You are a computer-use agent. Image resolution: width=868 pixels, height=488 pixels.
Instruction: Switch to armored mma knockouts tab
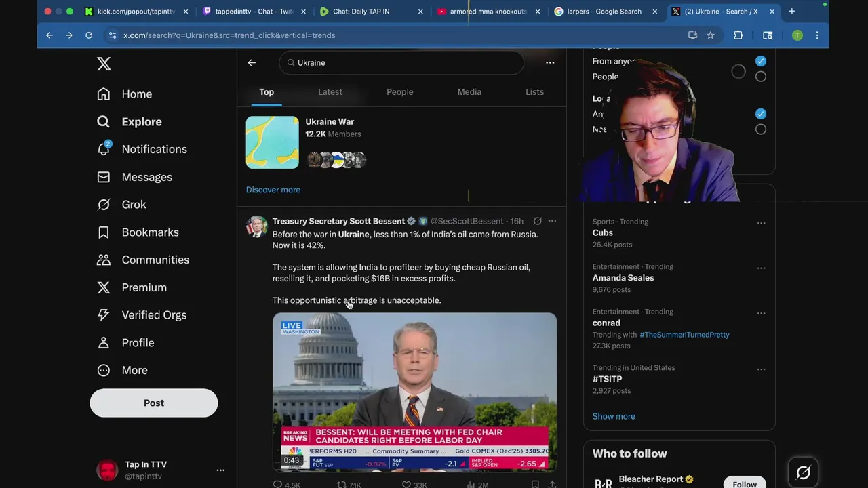pos(488,12)
